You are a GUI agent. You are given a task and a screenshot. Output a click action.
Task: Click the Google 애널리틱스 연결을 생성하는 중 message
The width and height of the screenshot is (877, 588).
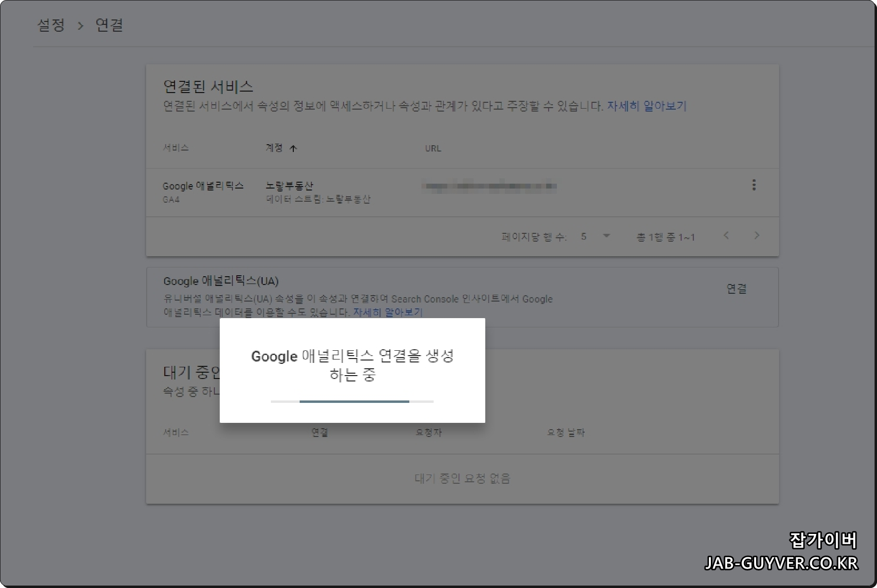[352, 365]
